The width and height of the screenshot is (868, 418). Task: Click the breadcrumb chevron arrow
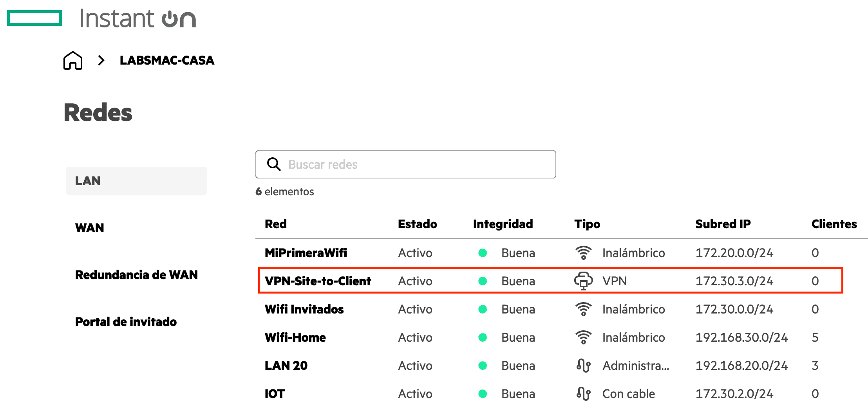click(101, 60)
